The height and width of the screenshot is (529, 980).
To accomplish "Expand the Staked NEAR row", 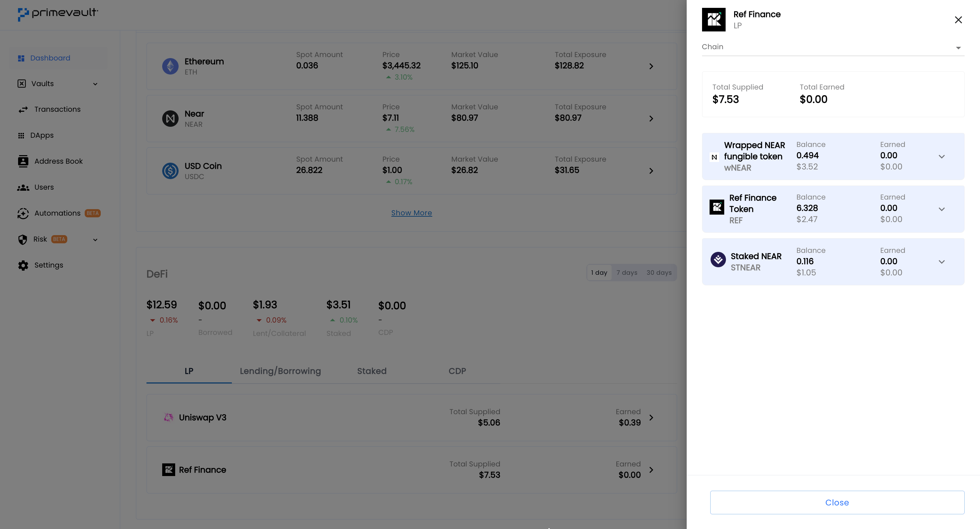I will [941, 262].
